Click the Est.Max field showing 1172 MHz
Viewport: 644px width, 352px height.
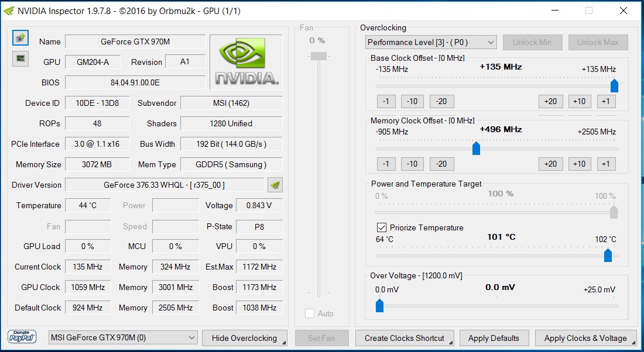pyautogui.click(x=259, y=267)
